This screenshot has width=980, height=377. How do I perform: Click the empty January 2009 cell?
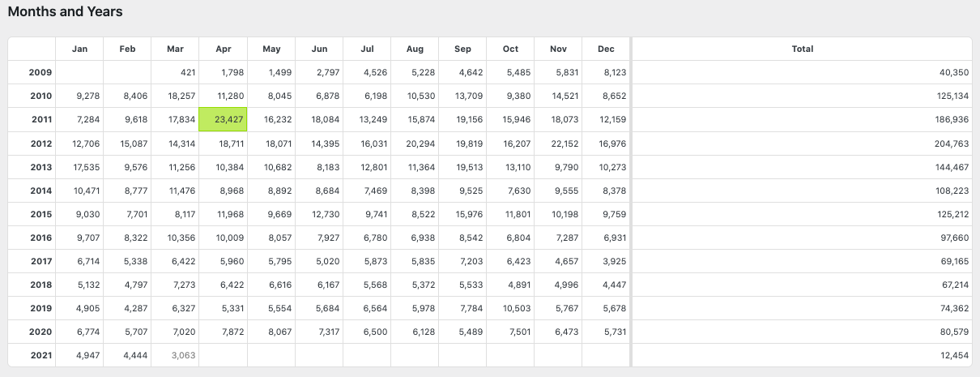79,72
